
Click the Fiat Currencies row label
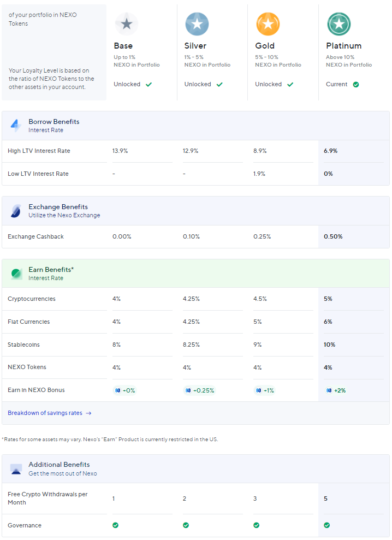(28, 322)
